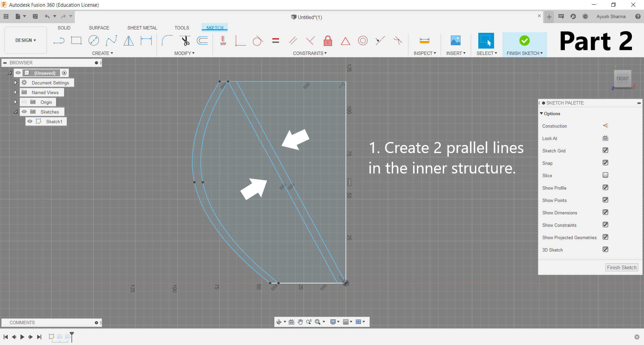644x345 pixels.
Task: Show the Origin folder via eye icon
Action: pyautogui.click(x=24, y=102)
